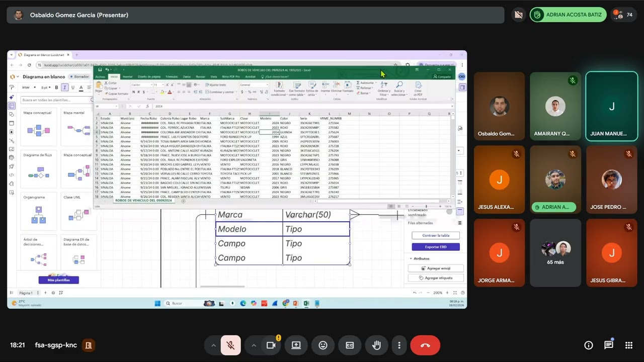This screenshot has width=644, height=362.
Task: Click the Lucidchart template search field
Action: pyautogui.click(x=56, y=100)
